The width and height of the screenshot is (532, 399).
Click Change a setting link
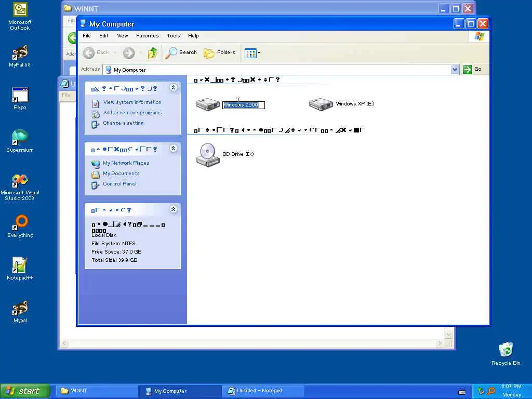point(123,123)
